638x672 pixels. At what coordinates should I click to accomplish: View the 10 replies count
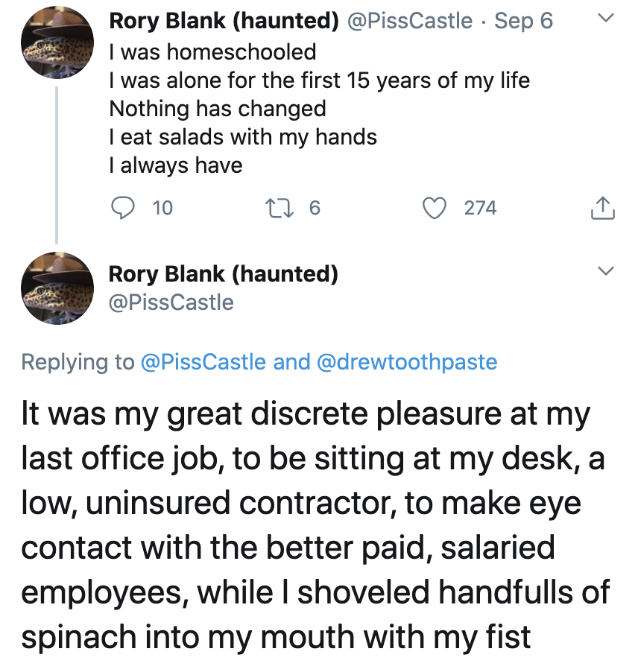pyautogui.click(x=163, y=208)
